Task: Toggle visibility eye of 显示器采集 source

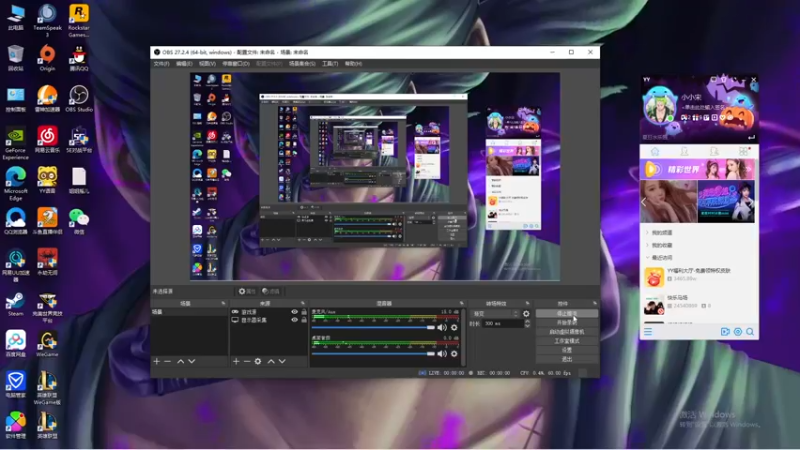Action: tap(294, 320)
